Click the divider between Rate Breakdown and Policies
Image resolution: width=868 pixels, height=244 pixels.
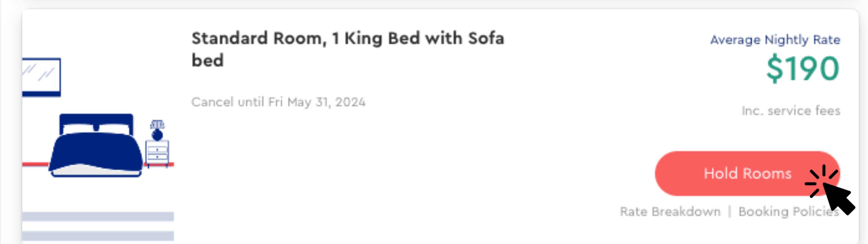click(730, 212)
